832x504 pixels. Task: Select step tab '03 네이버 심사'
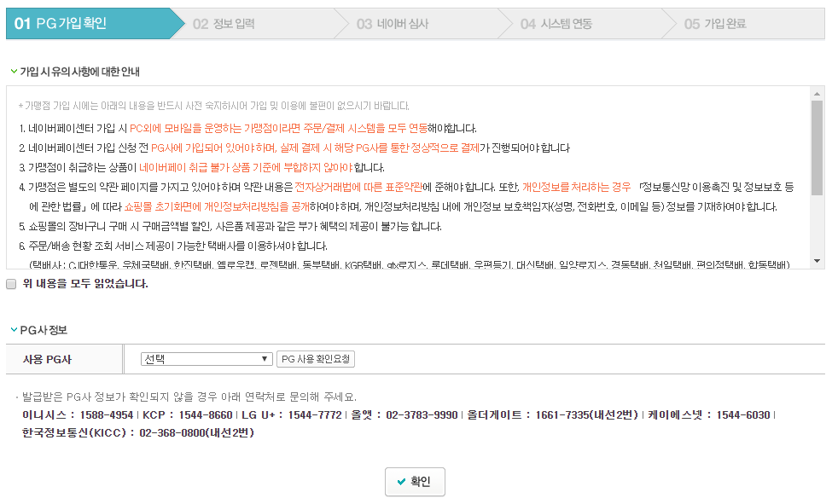coord(424,23)
